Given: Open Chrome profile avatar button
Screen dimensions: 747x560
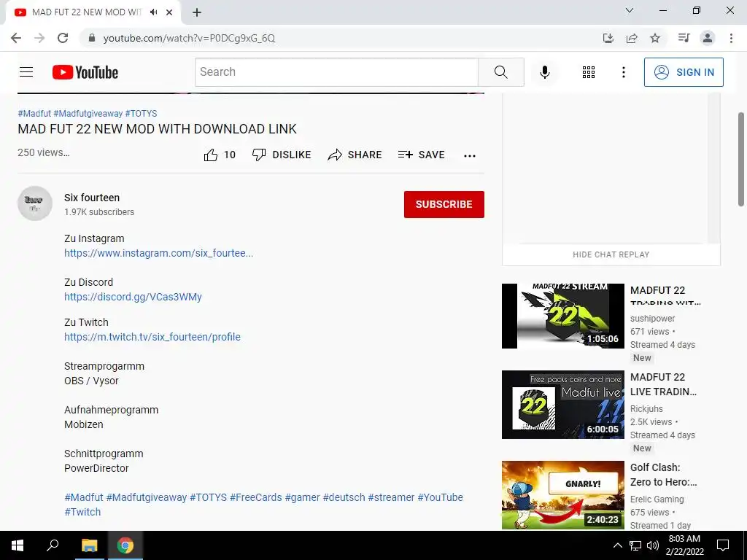Looking at the screenshot, I should point(708,38).
